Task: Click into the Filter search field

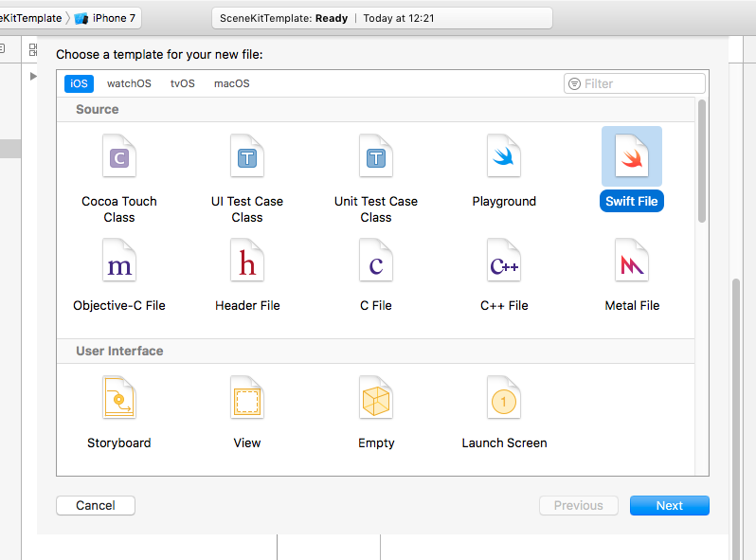Action: click(x=635, y=84)
